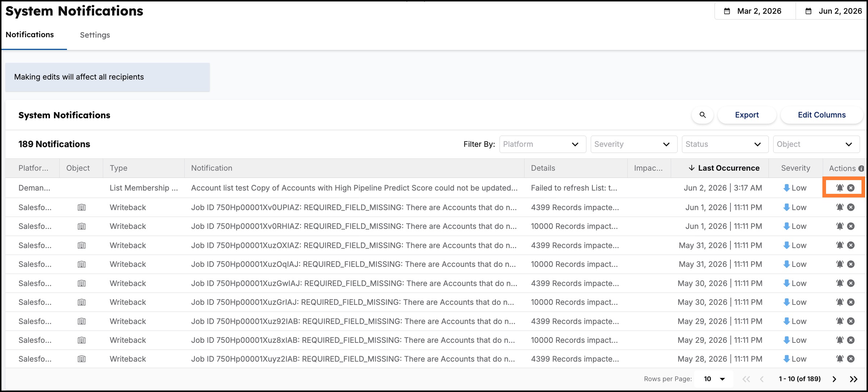Dismiss notification for Job 750Hp00001XuzOqIAJ
868x392 pixels.
(x=851, y=264)
